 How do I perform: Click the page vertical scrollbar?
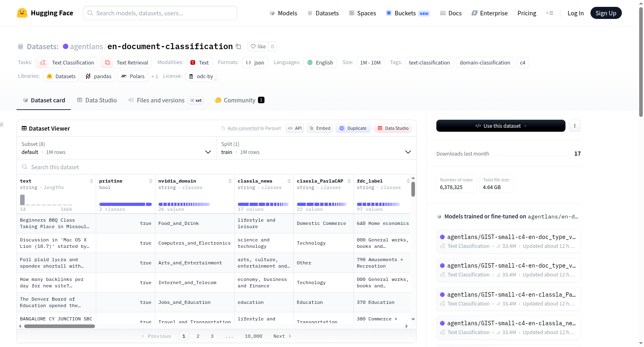click(641, 62)
